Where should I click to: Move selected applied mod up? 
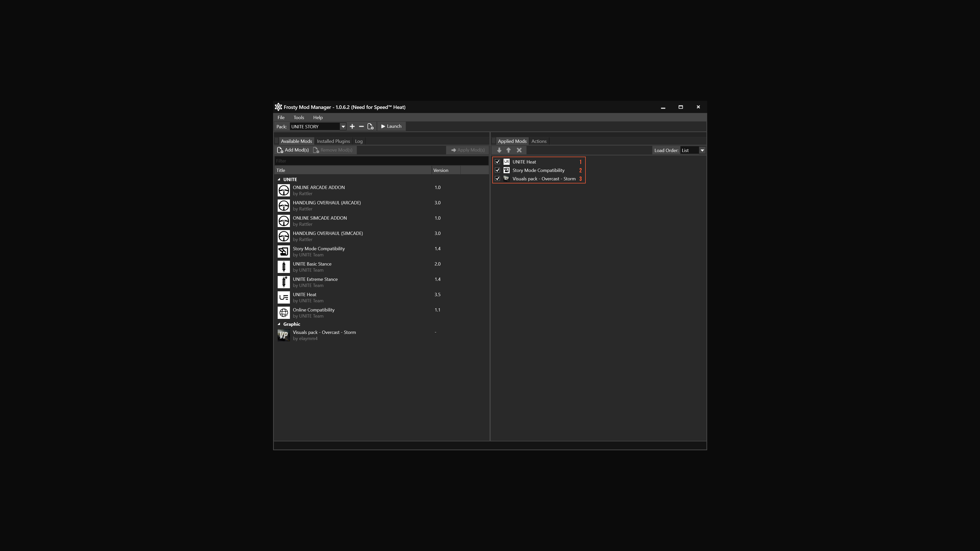point(509,150)
